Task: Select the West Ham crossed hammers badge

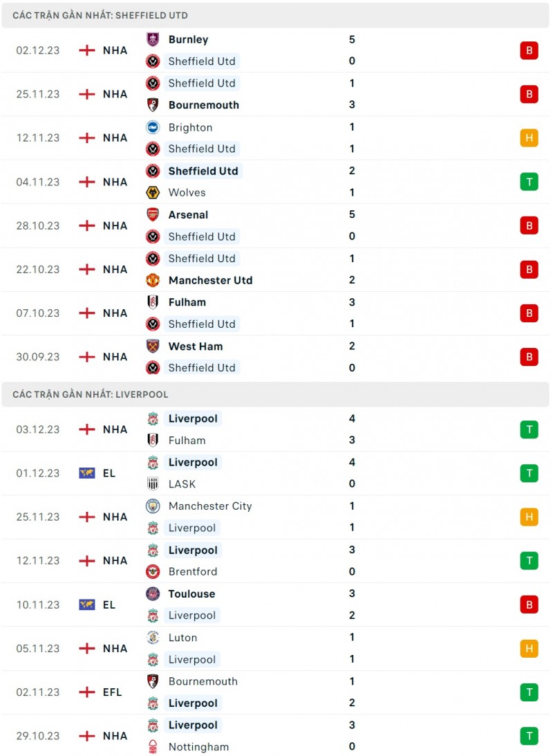Action: pos(153,346)
